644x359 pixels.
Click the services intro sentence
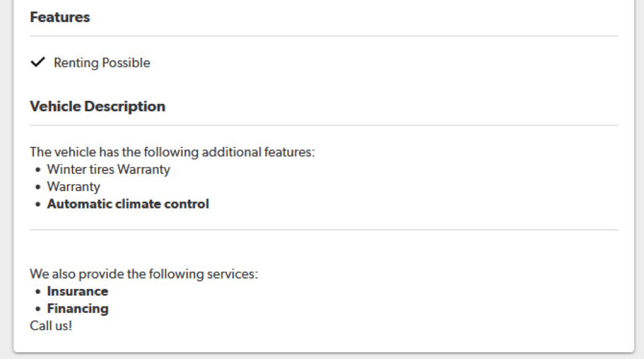[143, 274]
